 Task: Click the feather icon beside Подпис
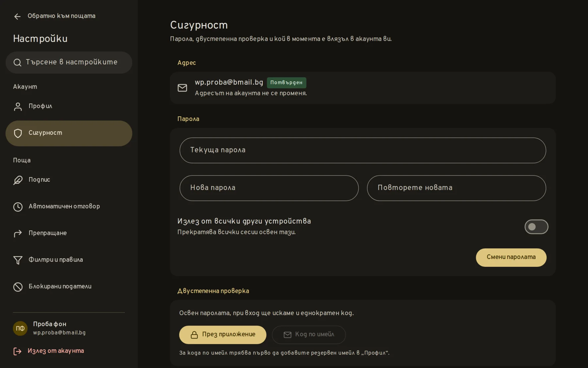[18, 180]
